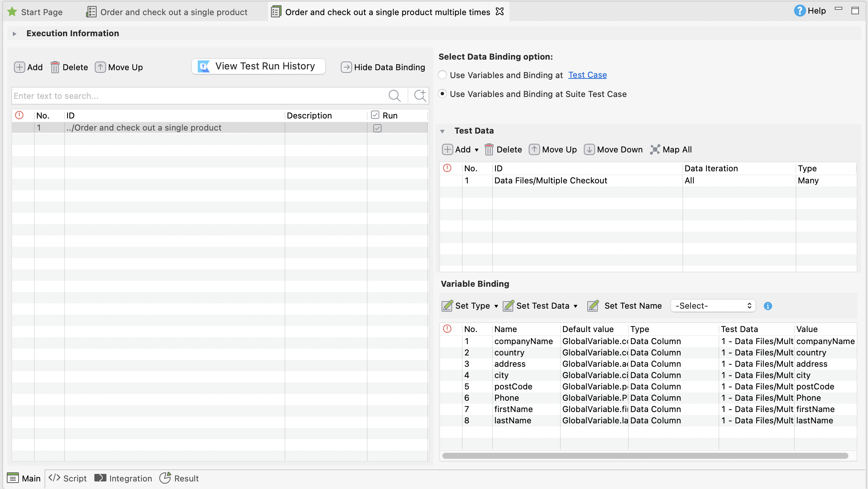Viewport: 868px width, 489px height.
Task: Click the Set Type pencil icon
Action: coord(447,306)
